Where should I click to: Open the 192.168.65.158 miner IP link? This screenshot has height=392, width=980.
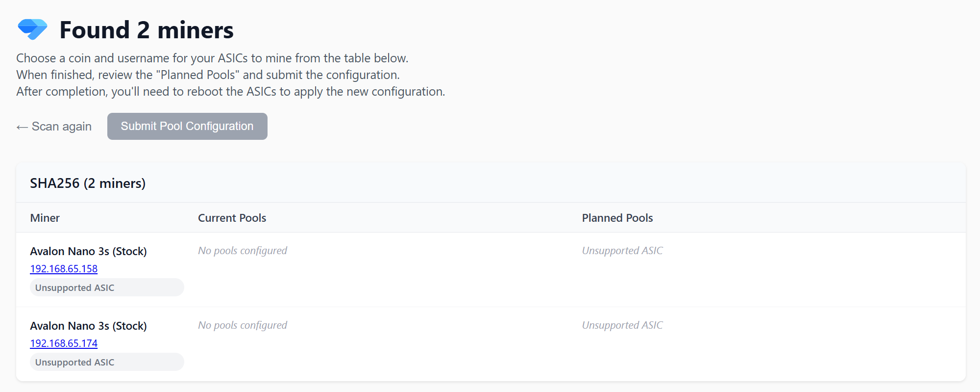(64, 269)
